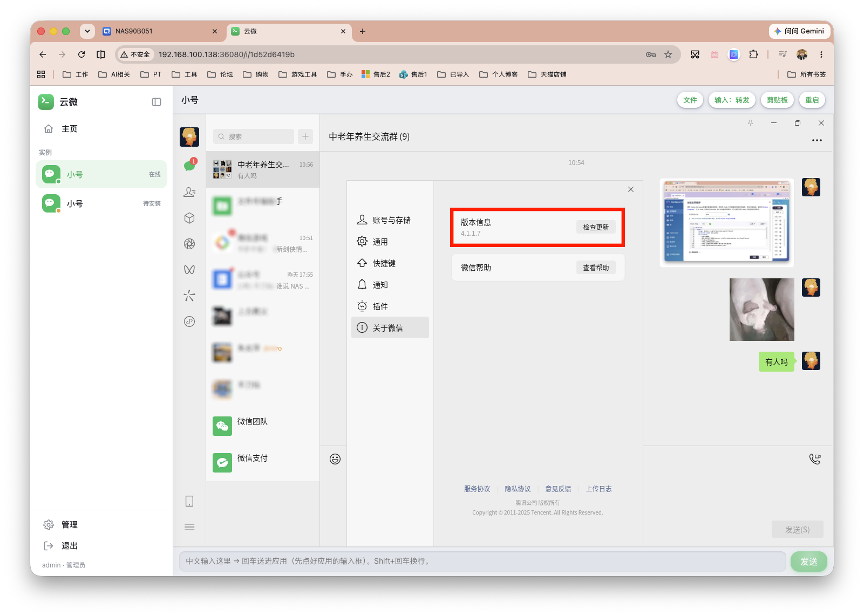The width and height of the screenshot is (864, 616).
Task: Open the 文件 button in top bar
Action: pos(690,100)
